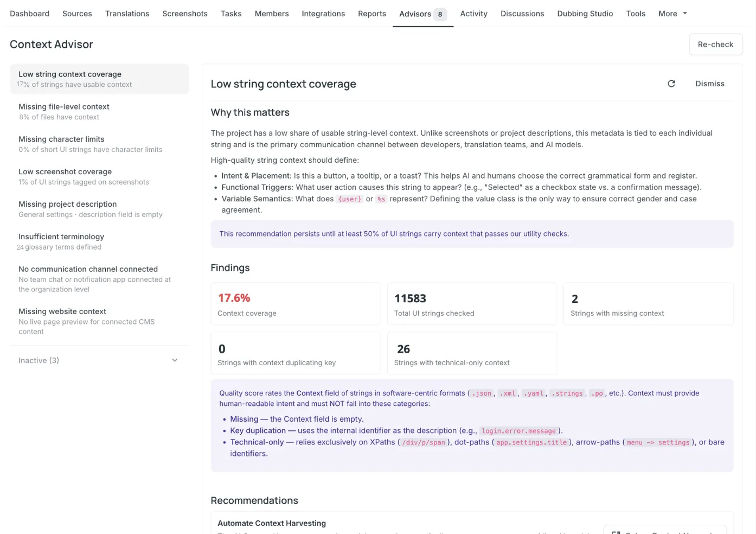The width and height of the screenshot is (756, 534).
Task: Click the menu -> settings code example
Action: (658, 442)
